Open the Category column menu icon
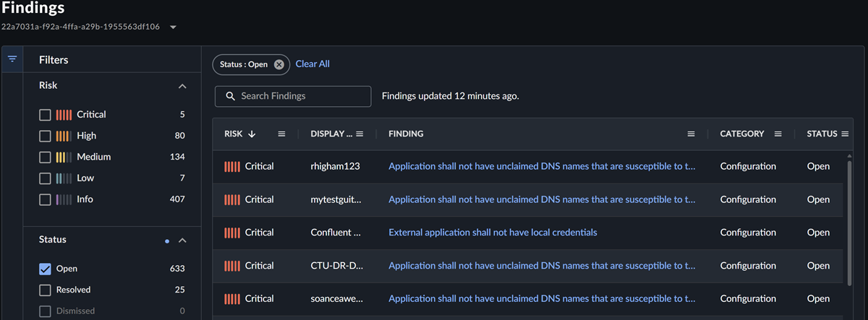The height and width of the screenshot is (320, 868). 778,134
